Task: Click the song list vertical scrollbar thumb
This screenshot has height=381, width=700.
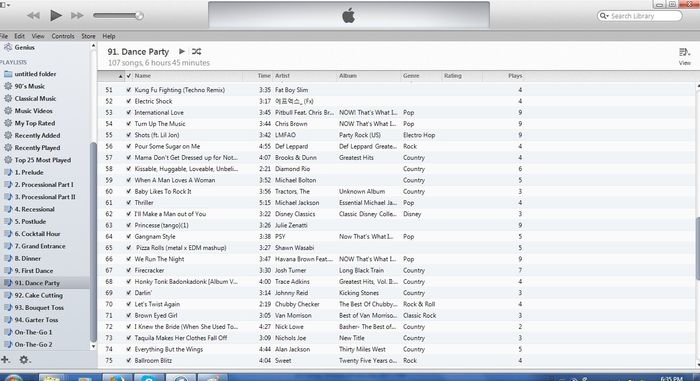Action: [x=697, y=248]
